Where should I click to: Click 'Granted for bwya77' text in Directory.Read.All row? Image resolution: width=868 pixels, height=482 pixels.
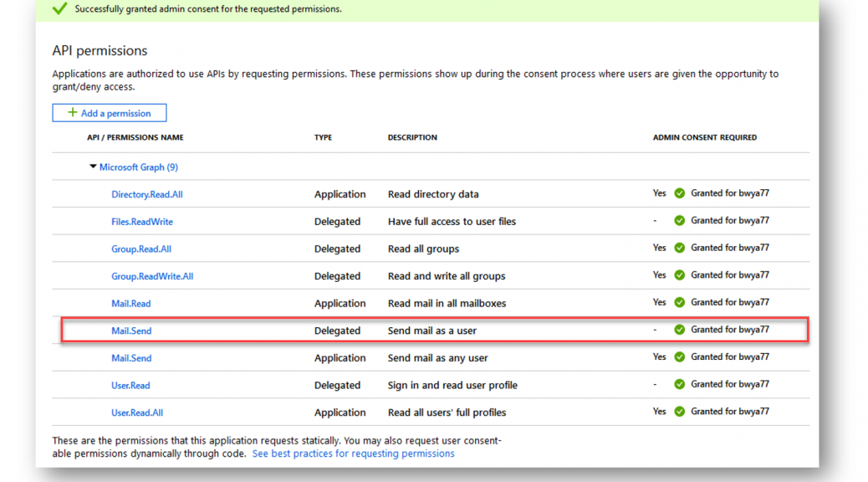pos(730,193)
